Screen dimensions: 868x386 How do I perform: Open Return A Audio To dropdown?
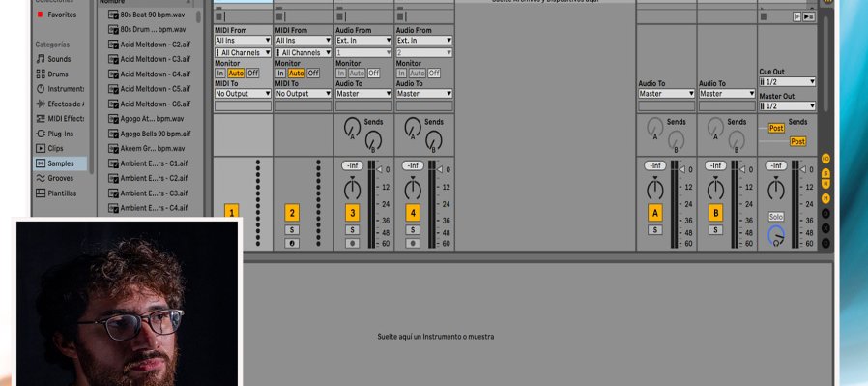667,94
